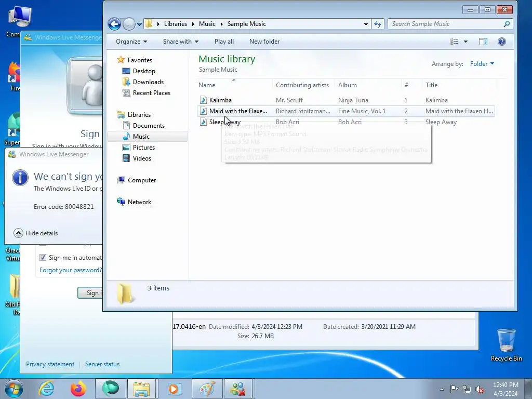Open the recent pages dropdown arrow
Screen dimensions: 532x399
139,24
